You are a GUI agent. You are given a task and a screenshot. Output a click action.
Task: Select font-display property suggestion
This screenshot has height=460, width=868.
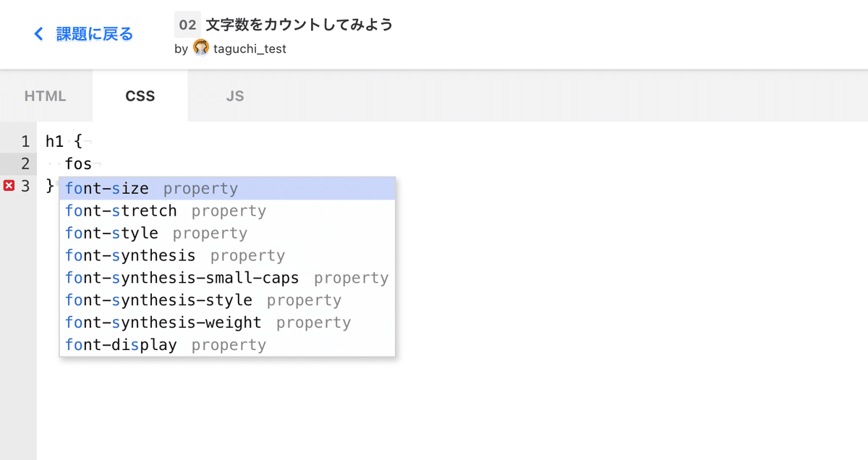(x=227, y=346)
